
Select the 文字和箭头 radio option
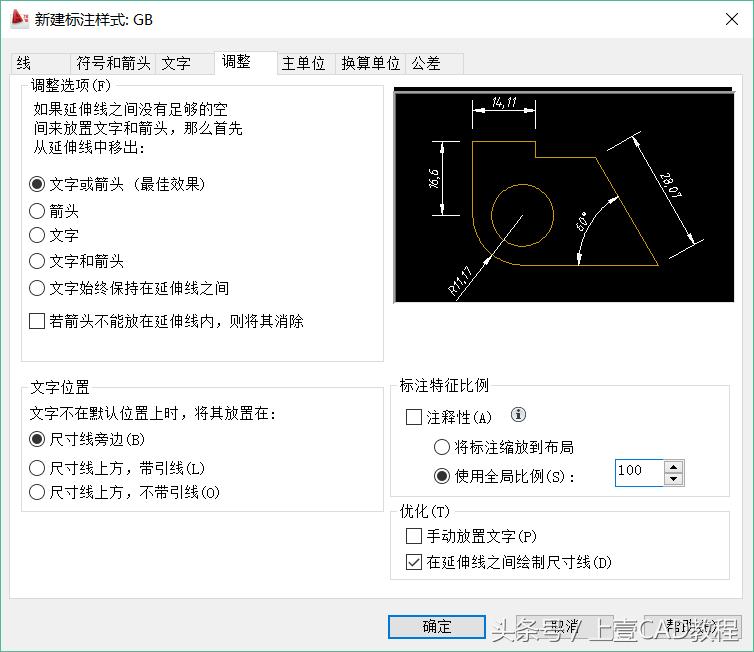(x=76, y=261)
